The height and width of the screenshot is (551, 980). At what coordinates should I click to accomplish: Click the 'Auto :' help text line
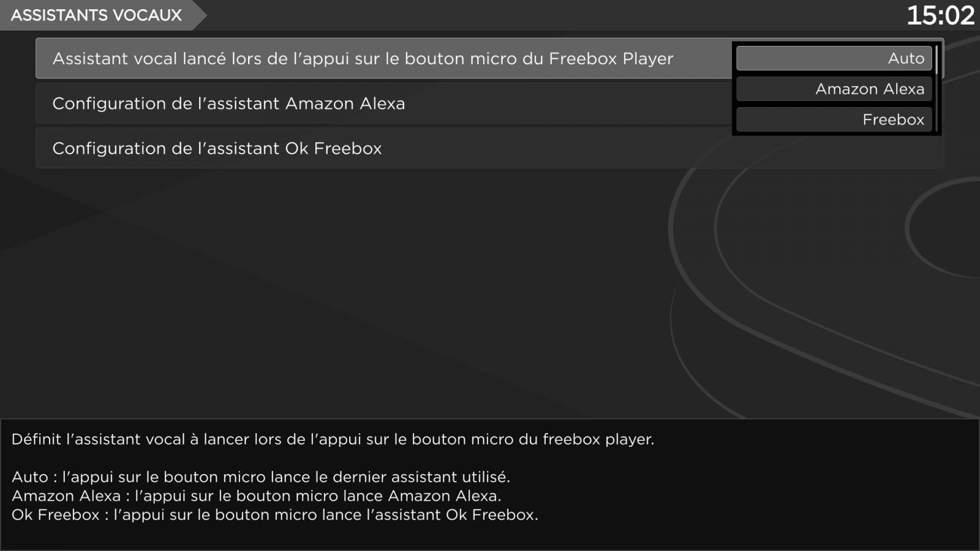[260, 477]
